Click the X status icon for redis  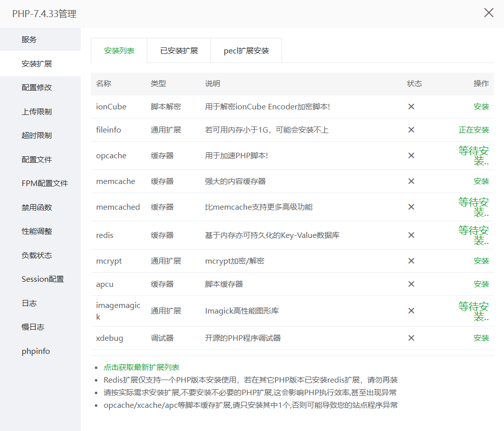click(411, 235)
